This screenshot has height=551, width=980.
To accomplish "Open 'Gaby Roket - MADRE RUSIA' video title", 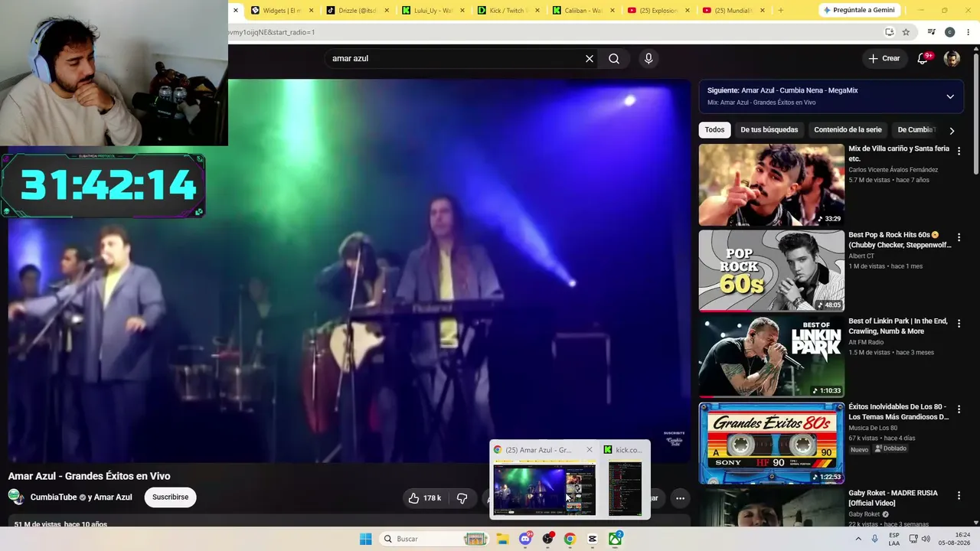I will [x=893, y=498].
